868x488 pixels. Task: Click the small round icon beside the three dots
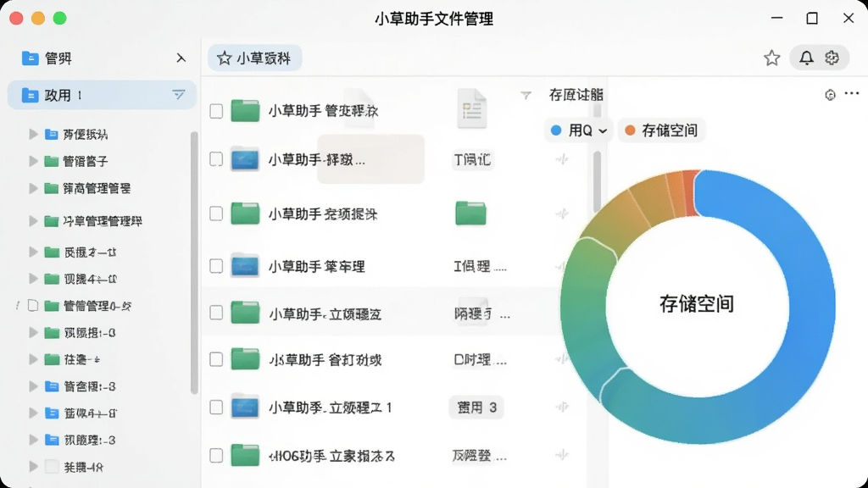coord(830,95)
